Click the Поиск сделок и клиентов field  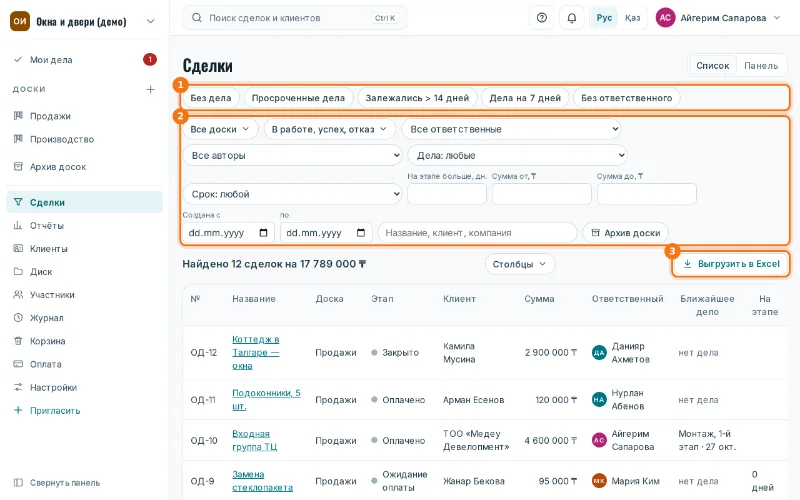click(x=294, y=18)
